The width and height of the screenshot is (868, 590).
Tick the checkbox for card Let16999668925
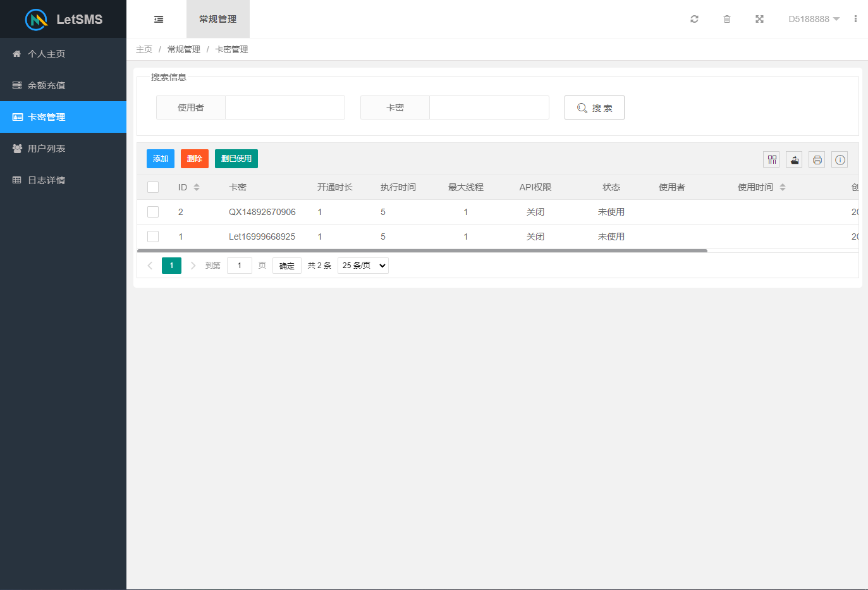(152, 236)
